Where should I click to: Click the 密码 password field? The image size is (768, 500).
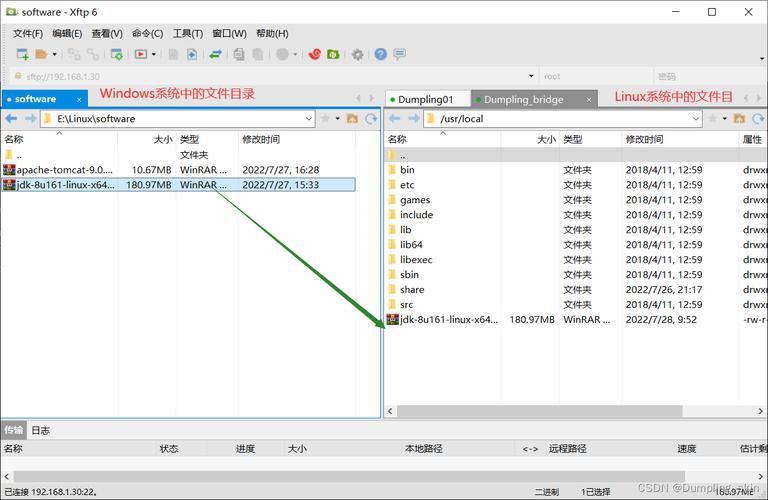(710, 76)
